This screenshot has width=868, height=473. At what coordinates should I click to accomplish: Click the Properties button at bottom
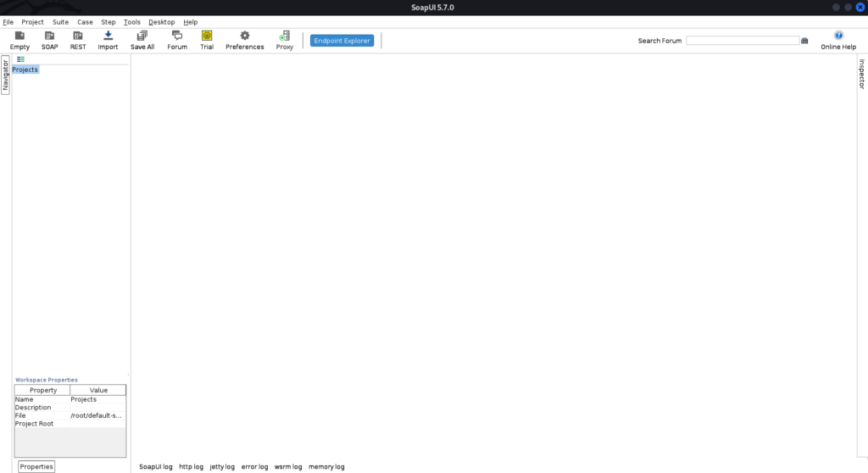point(36,466)
